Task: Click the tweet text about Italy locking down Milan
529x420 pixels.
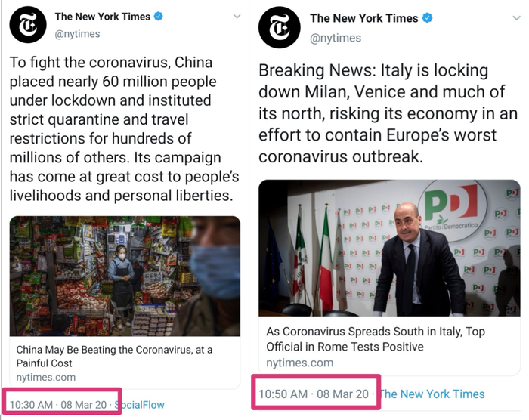Action: tap(388, 113)
